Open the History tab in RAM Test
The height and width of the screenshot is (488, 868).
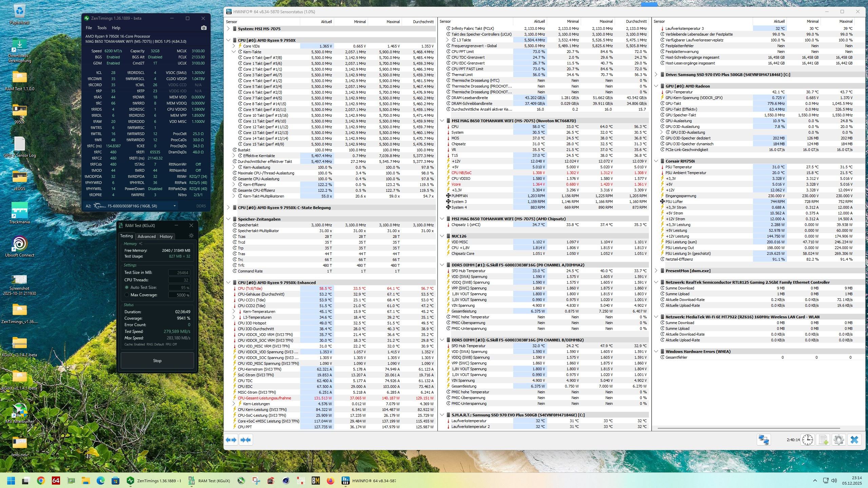coord(166,237)
